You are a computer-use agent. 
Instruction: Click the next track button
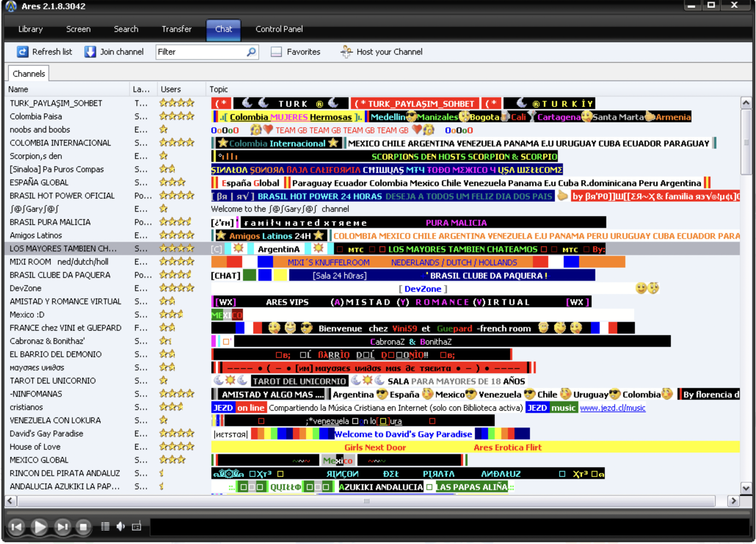point(62,527)
